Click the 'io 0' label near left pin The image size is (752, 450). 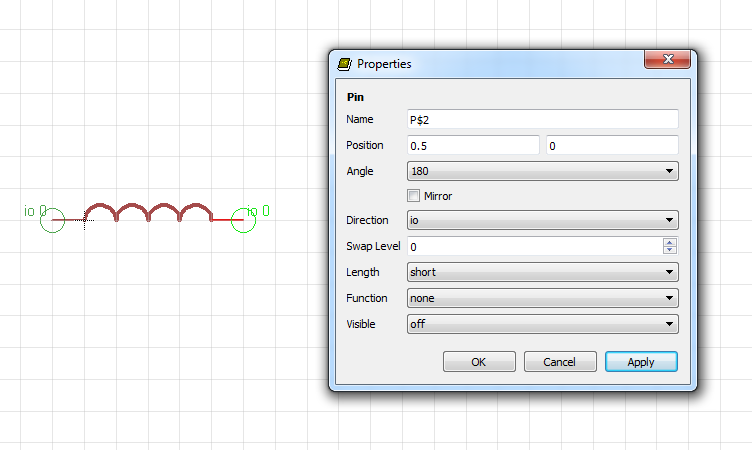click(35, 211)
